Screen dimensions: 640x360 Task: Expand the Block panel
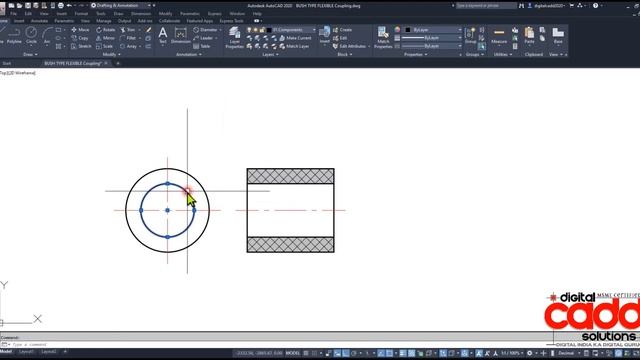tap(344, 54)
